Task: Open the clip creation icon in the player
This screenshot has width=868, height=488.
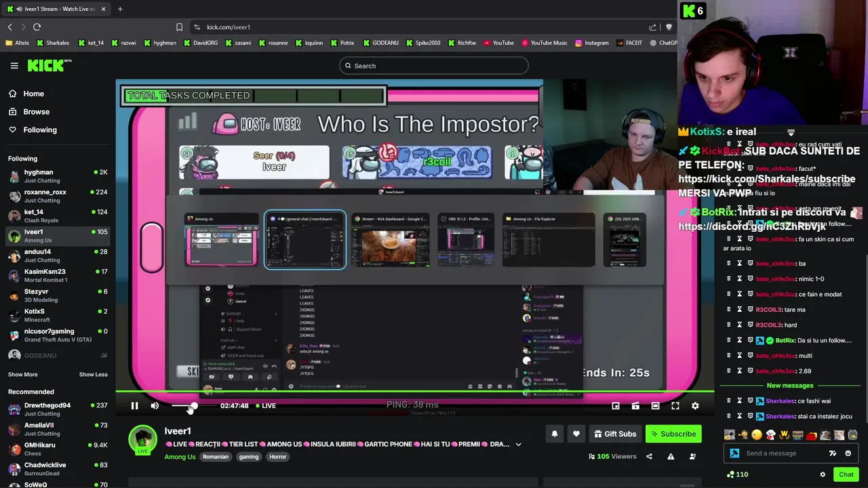Action: 635,405
